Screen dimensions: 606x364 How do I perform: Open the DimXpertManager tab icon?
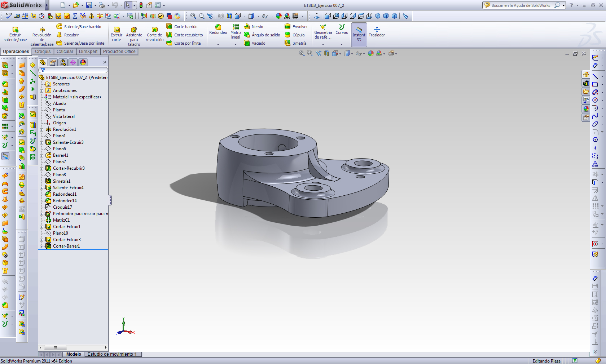tap(73, 62)
